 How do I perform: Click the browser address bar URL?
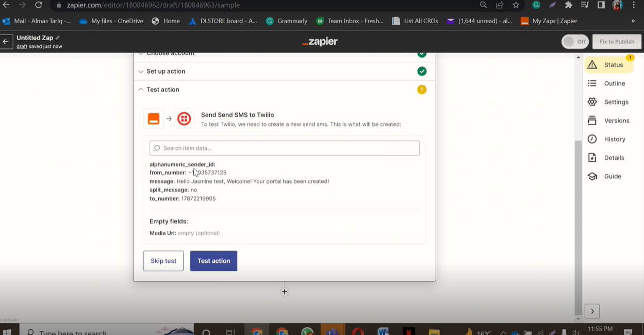tap(153, 5)
